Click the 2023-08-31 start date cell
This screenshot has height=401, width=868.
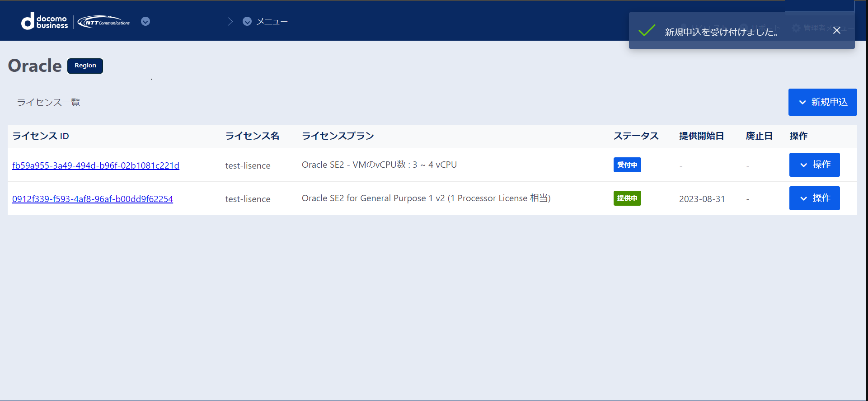(702, 199)
